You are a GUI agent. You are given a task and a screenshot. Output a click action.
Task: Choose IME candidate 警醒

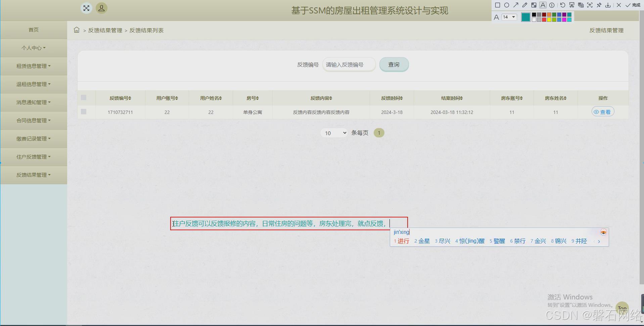click(497, 241)
